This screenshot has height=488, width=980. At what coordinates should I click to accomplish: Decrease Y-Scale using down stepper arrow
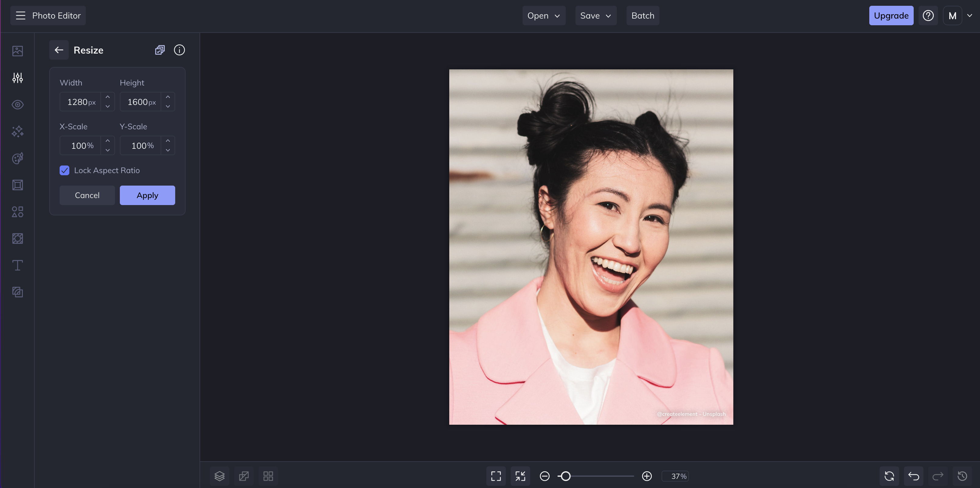click(168, 150)
